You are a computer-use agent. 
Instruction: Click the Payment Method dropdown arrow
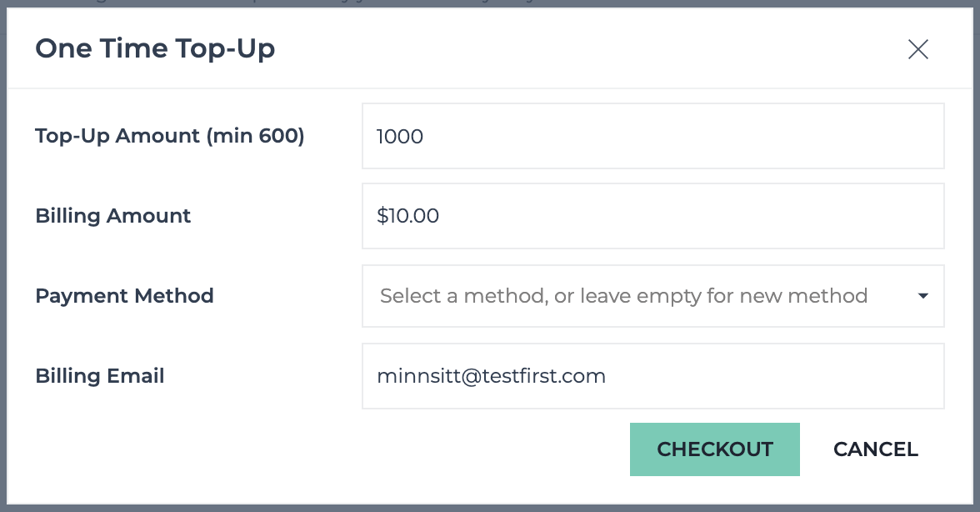tap(922, 296)
